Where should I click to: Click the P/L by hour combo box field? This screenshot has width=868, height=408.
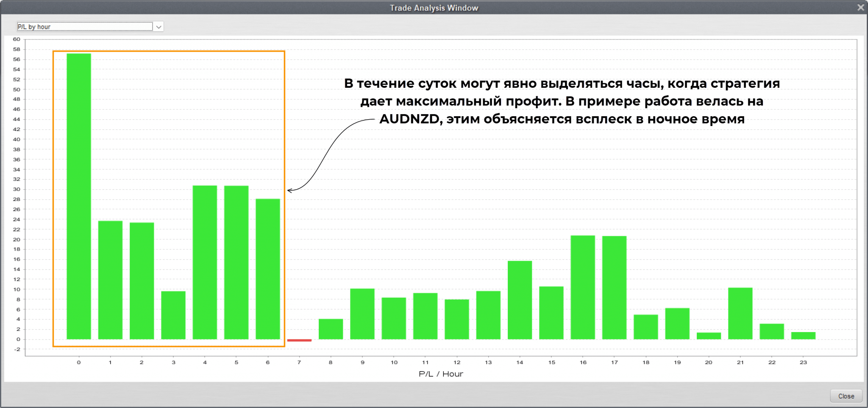coord(84,27)
